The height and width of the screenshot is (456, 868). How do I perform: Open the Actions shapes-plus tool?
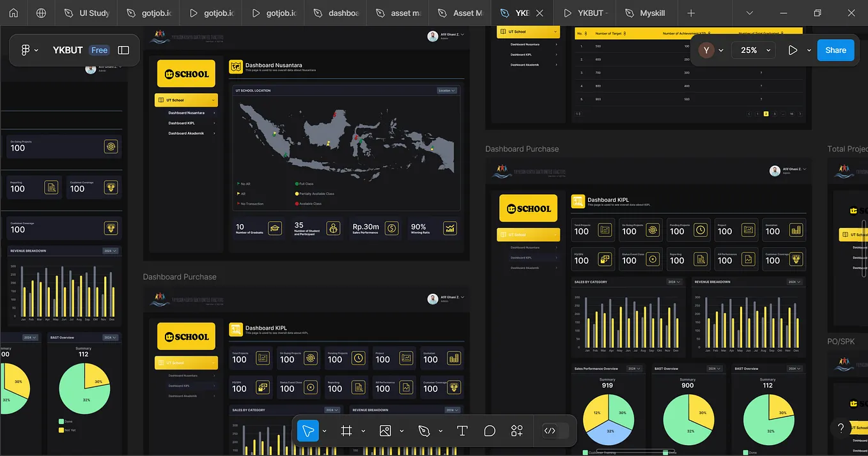tap(517, 431)
